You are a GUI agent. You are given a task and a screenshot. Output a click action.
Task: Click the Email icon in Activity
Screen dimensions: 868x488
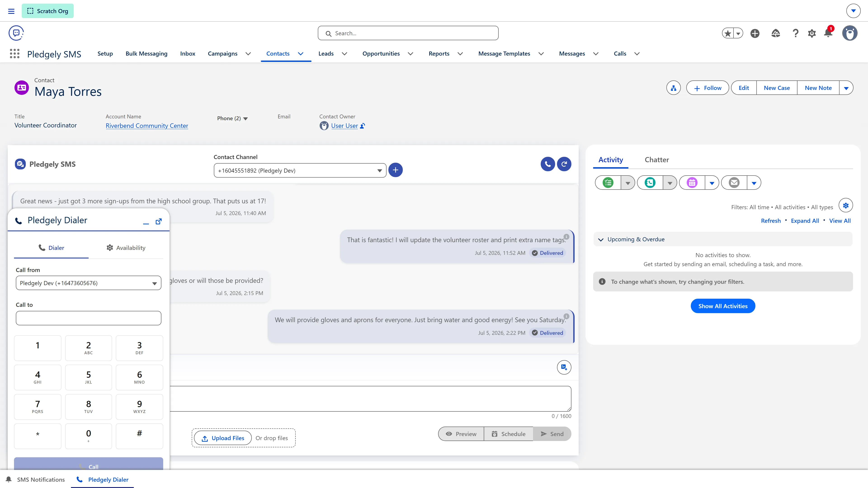click(734, 183)
